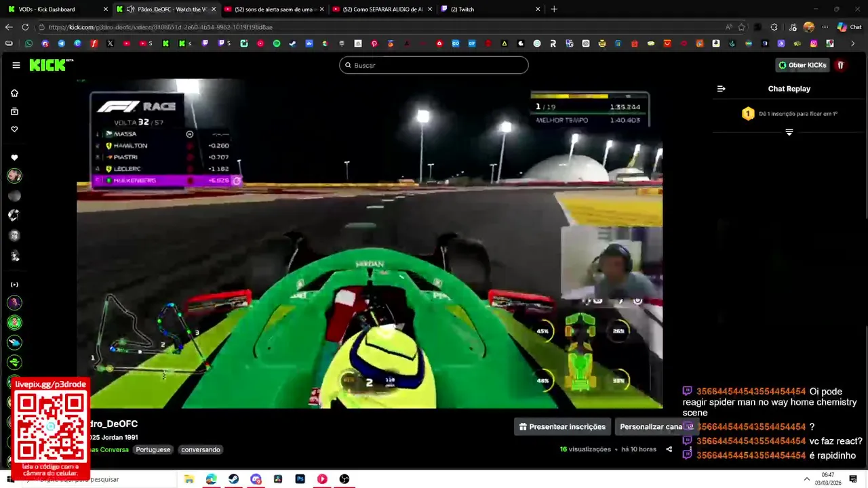The width and height of the screenshot is (868, 488).
Task: Open Edge browser from the taskbar
Action: click(212, 479)
